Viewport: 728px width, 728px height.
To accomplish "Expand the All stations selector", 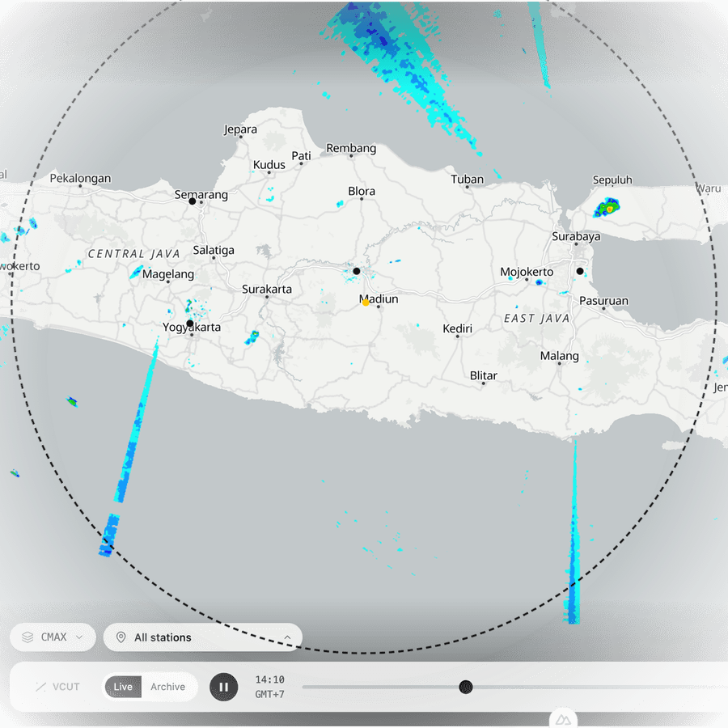I will [x=203, y=637].
